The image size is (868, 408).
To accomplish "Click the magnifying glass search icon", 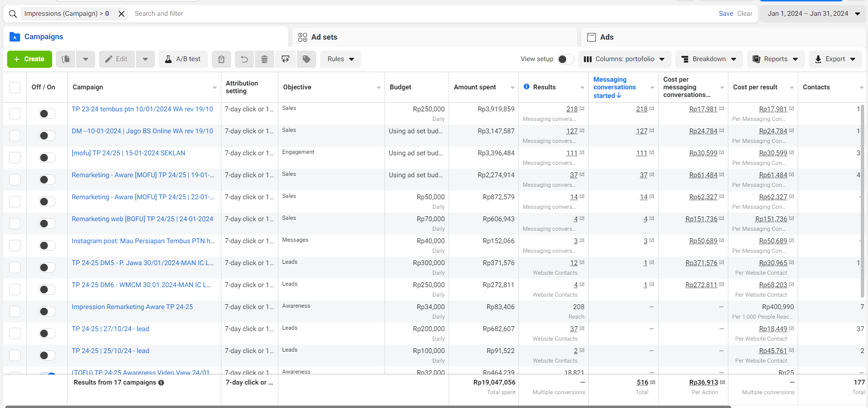I will [x=13, y=14].
